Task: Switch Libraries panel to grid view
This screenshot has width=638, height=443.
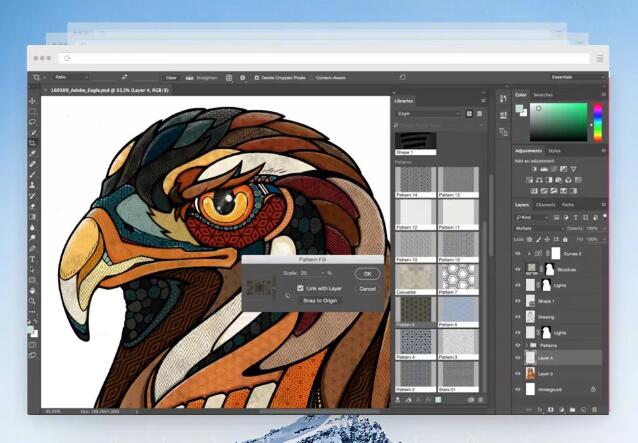Action: [x=469, y=113]
